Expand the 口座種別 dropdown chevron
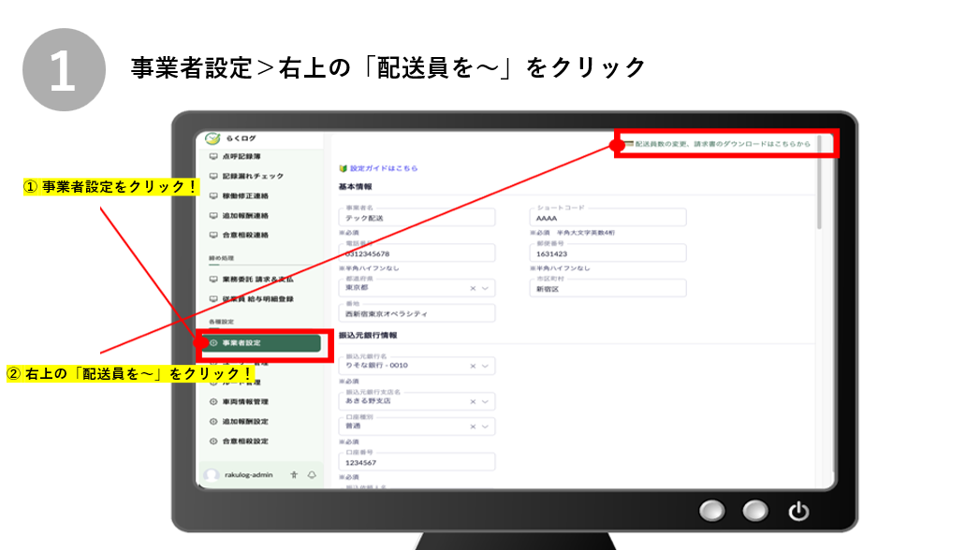 [485, 426]
